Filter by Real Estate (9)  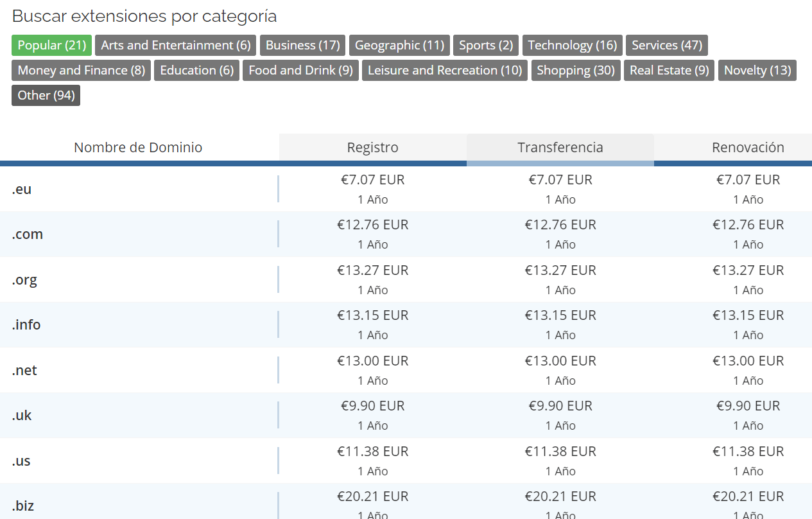click(669, 70)
